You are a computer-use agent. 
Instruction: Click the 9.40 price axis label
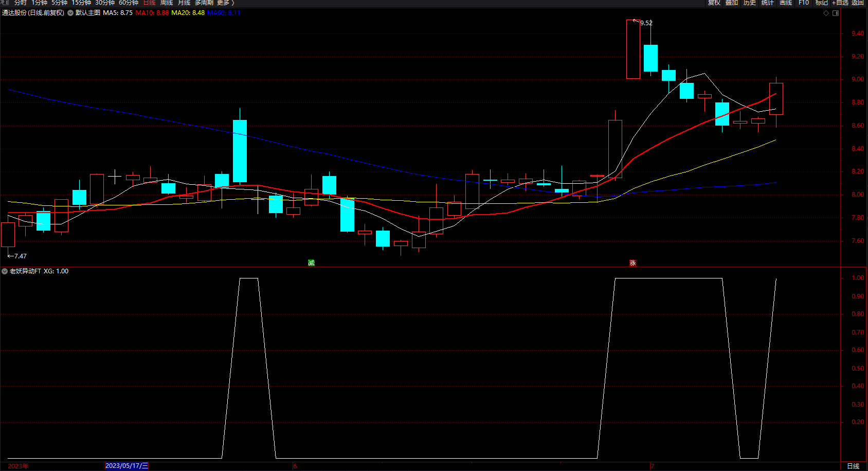click(858, 33)
